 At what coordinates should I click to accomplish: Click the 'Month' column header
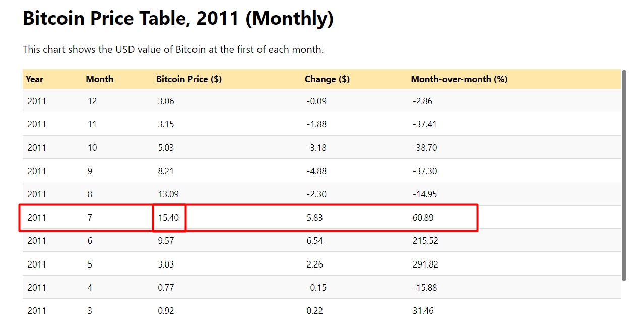(99, 79)
